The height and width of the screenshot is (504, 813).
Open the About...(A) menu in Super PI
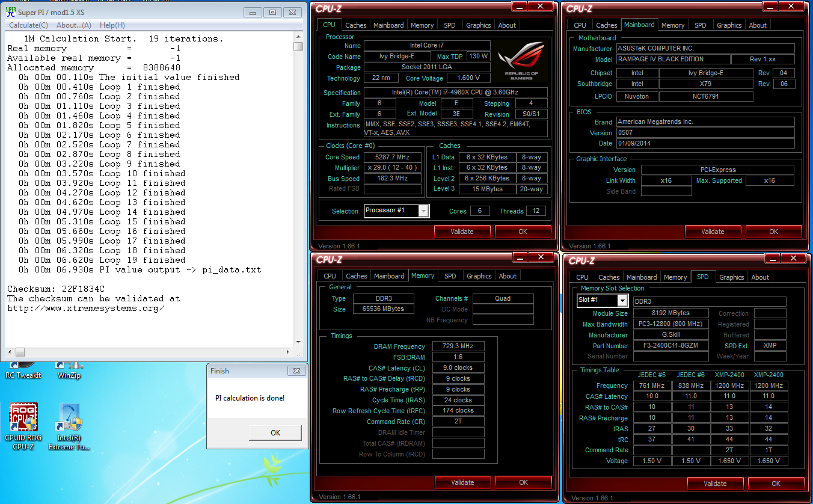pyautogui.click(x=74, y=25)
